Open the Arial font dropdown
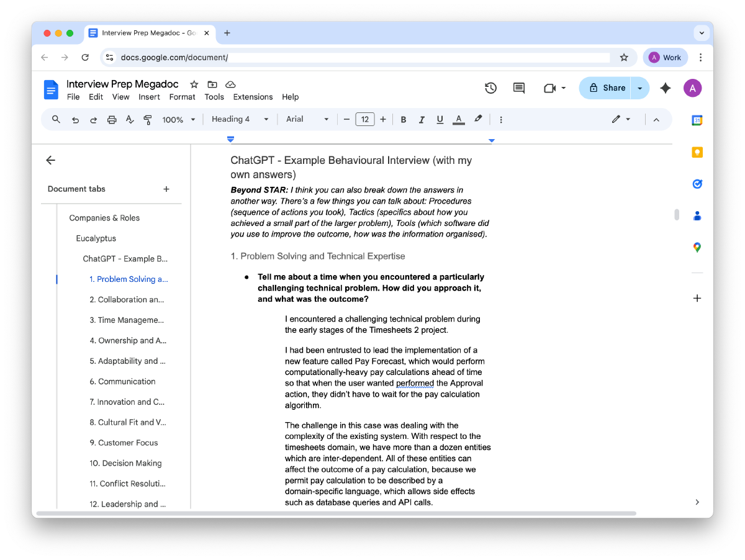The width and height of the screenshot is (745, 560). tap(307, 119)
